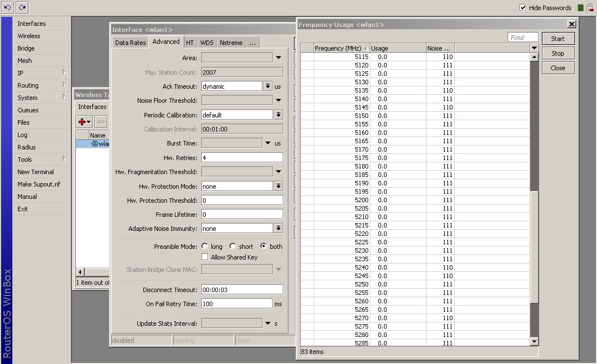Open the Hw. Protection Mode dropdown
Image resolution: width=597 pixels, height=364 pixels.
[x=278, y=186]
